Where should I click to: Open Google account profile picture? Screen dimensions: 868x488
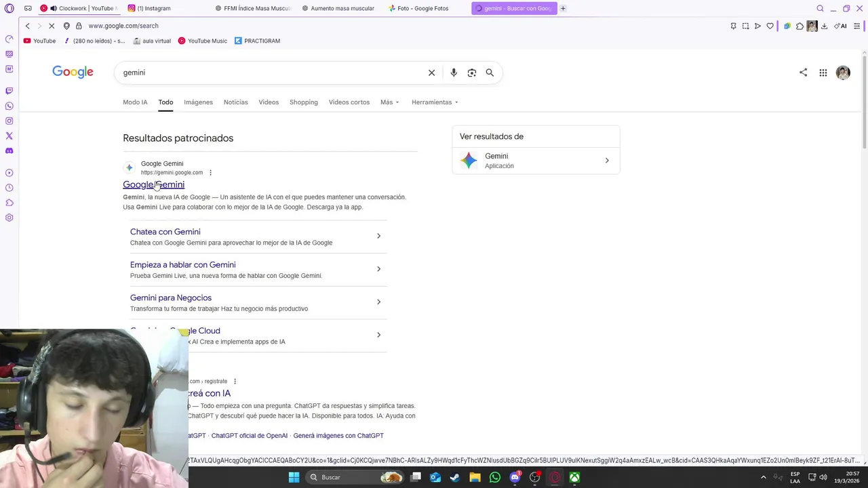coord(843,73)
